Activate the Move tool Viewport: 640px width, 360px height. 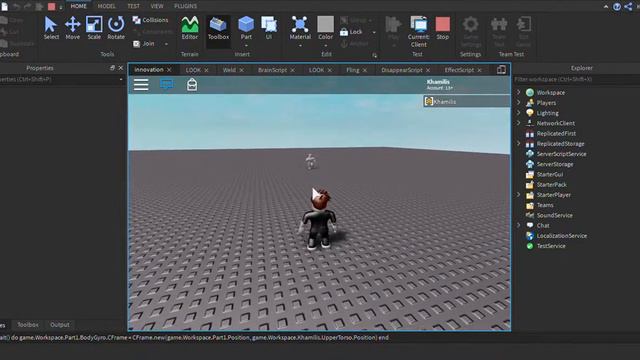tap(73, 28)
